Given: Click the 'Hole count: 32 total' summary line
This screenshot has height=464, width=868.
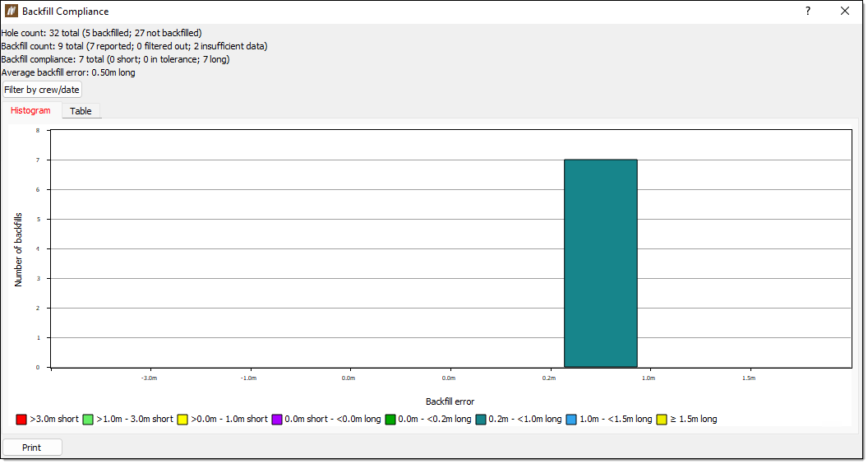Looking at the screenshot, I should click(102, 33).
